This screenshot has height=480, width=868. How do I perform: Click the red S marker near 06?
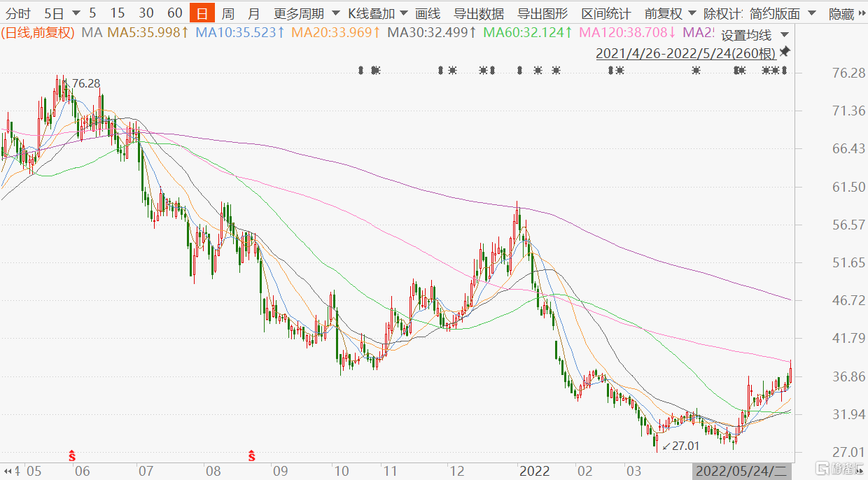72,456
